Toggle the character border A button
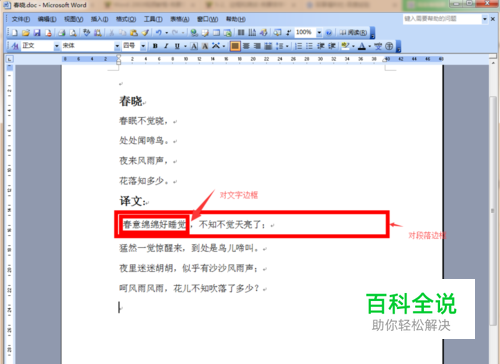Screen dimensions: 500x364 coord(194,46)
